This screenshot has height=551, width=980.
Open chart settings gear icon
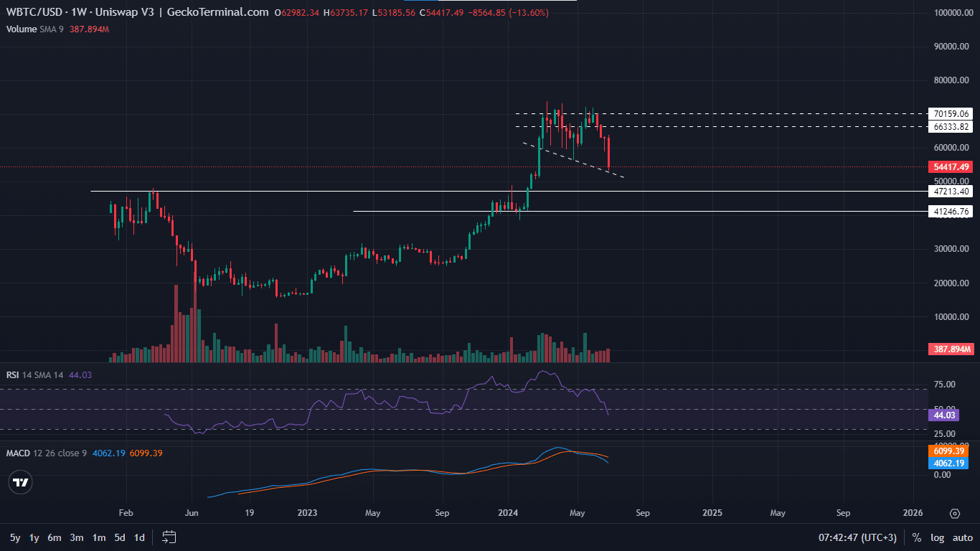[x=954, y=514]
